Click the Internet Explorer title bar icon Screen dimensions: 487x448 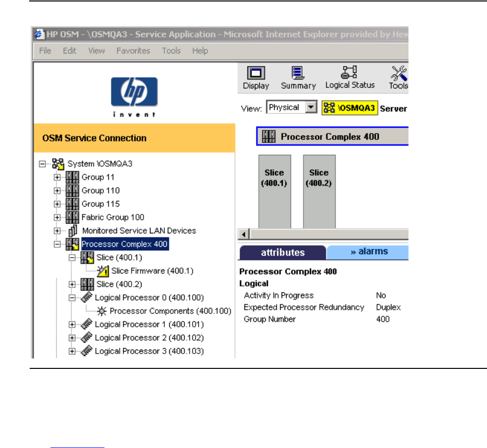pyautogui.click(x=39, y=34)
